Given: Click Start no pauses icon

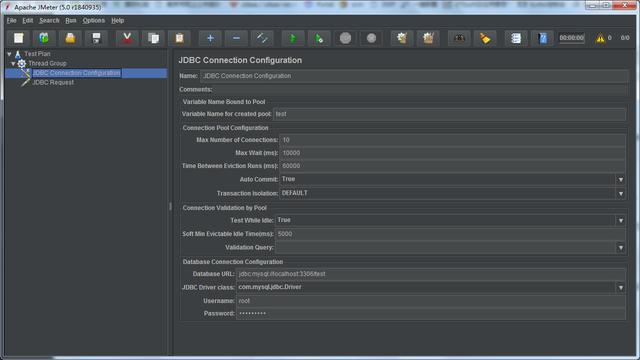Looking at the screenshot, I should pos(319,38).
